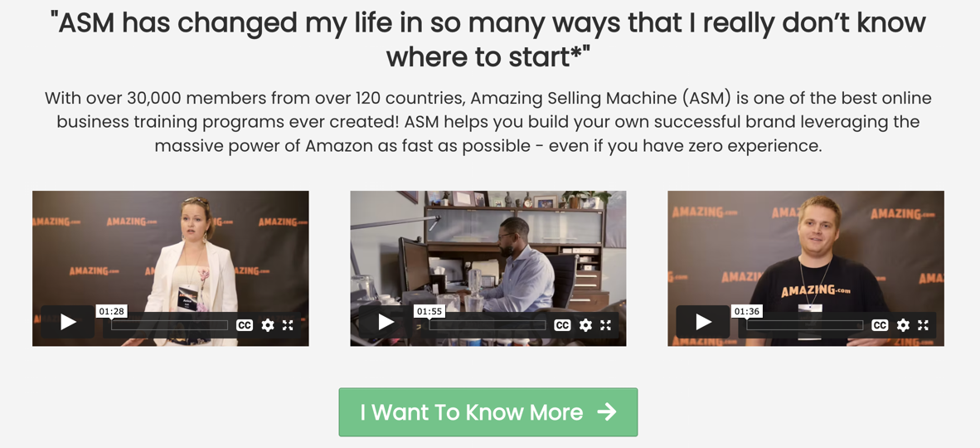Open settings gear on the first video
The height and width of the screenshot is (448, 980).
point(268,325)
